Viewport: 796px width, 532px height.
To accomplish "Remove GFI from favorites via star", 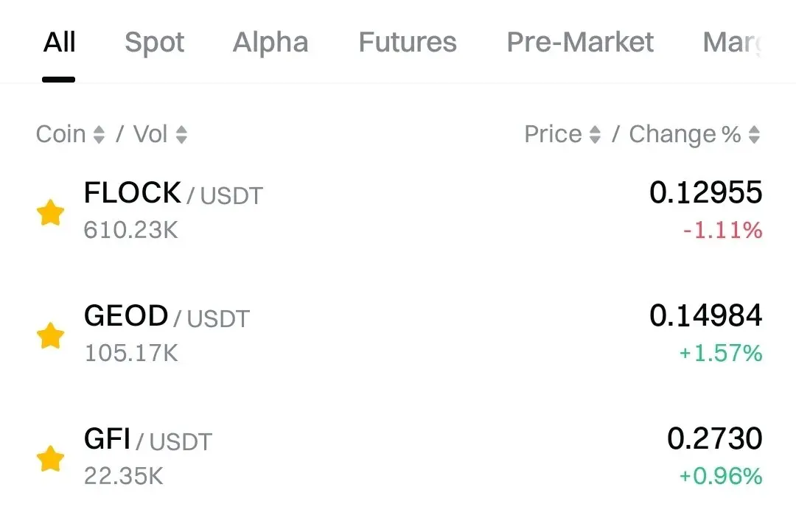I will [x=51, y=458].
